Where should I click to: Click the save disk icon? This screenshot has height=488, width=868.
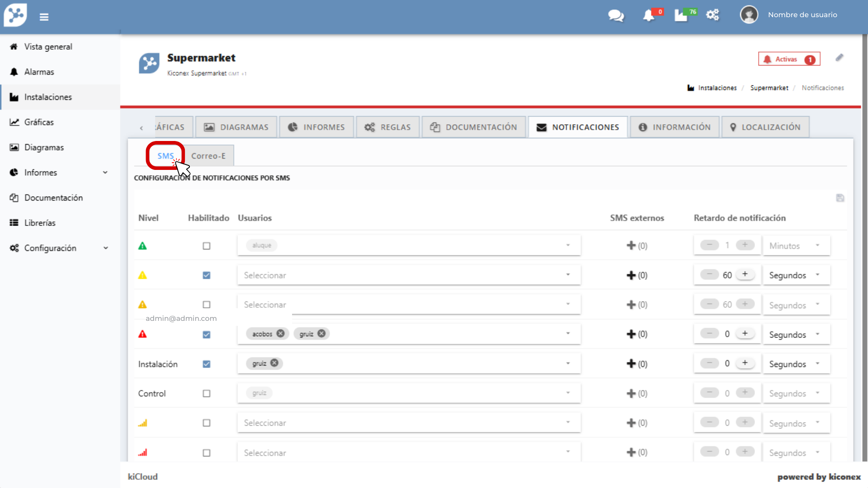[840, 198]
